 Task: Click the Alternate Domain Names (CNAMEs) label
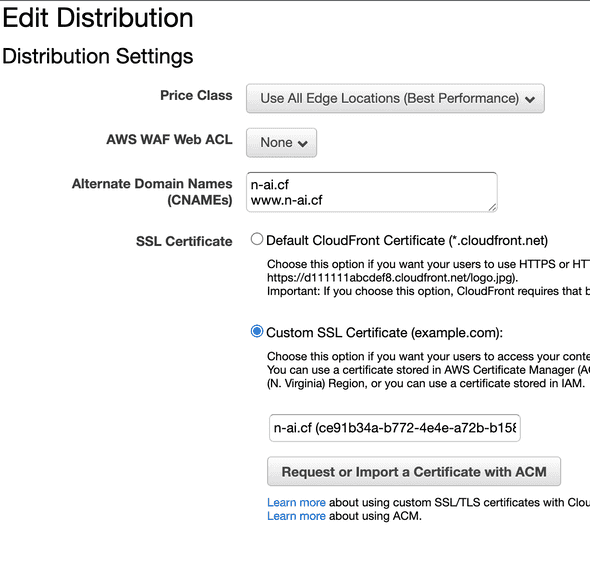tap(152, 192)
